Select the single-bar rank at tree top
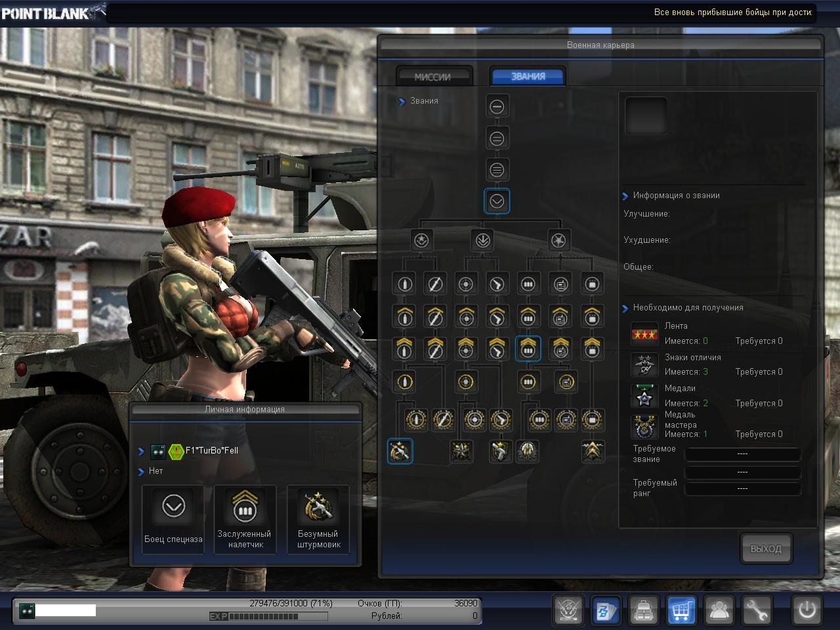 coord(497,106)
